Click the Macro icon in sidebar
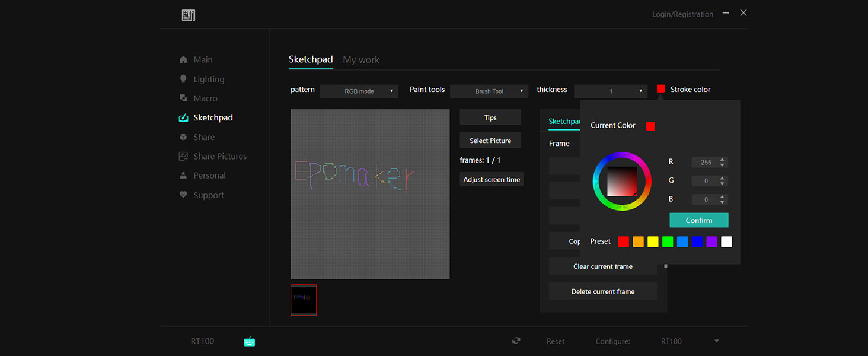 [x=183, y=98]
